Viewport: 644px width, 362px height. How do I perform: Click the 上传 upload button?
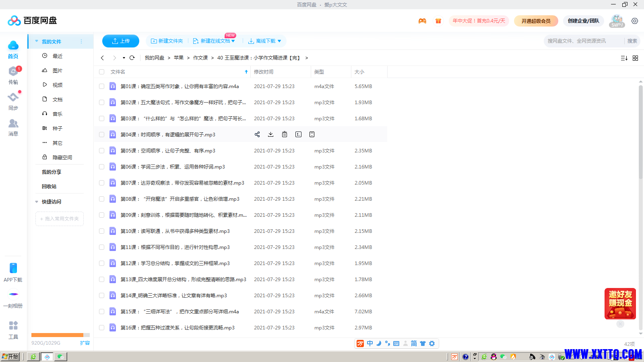[x=121, y=41]
